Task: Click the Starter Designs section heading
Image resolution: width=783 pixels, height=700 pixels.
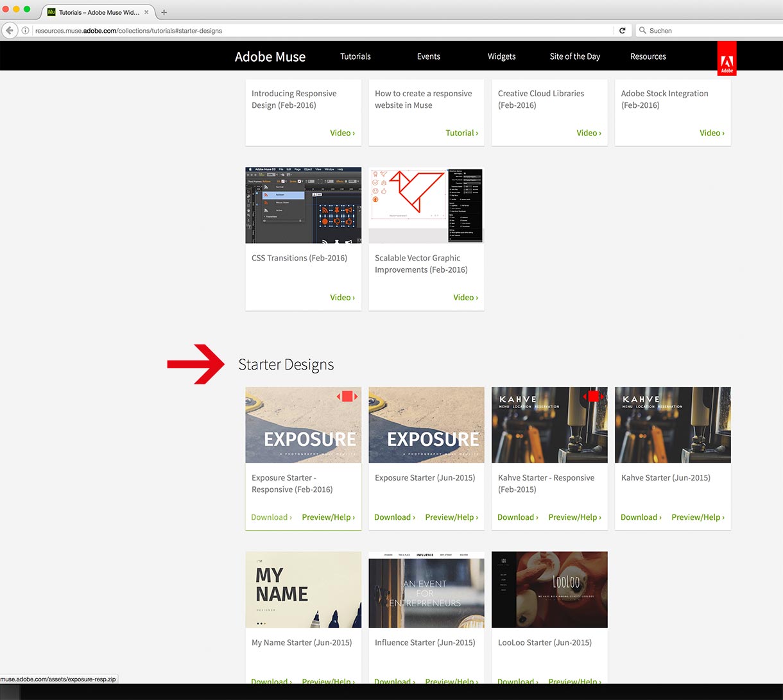Action: 286,364
